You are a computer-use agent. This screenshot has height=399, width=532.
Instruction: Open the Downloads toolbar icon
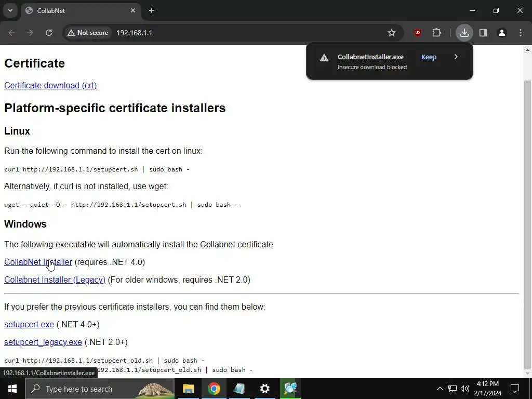(x=464, y=33)
